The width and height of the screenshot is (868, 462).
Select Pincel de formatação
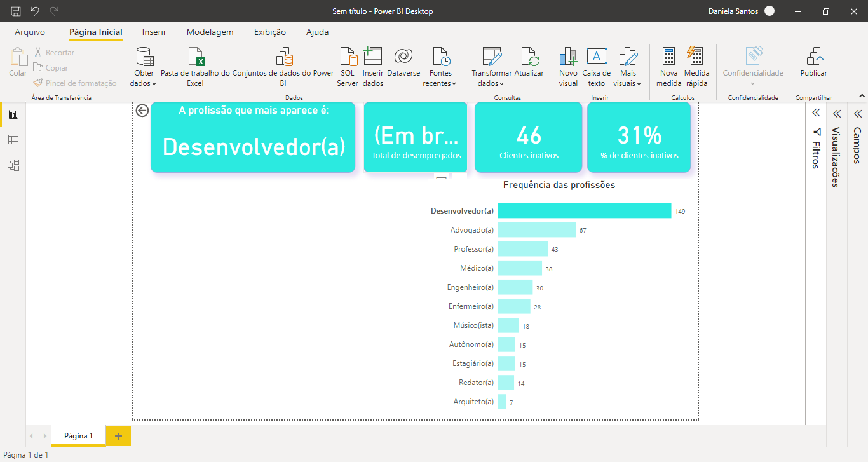(x=75, y=83)
